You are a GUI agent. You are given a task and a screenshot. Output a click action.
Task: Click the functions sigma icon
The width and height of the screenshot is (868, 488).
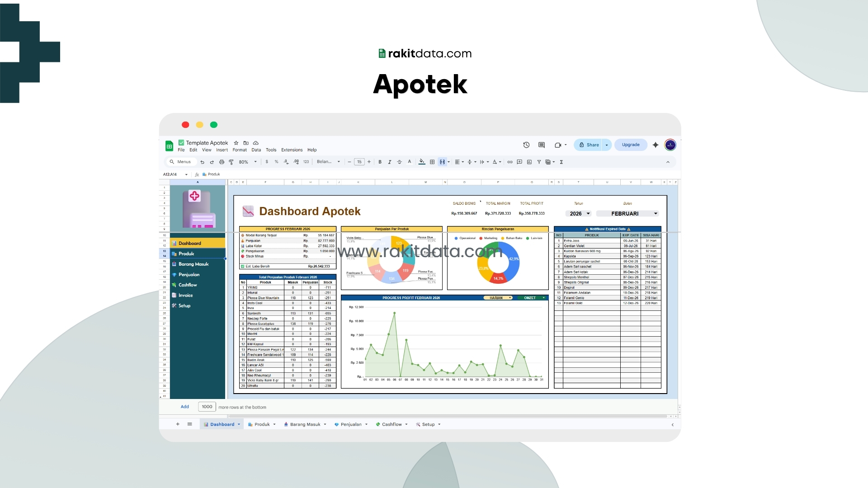(561, 162)
